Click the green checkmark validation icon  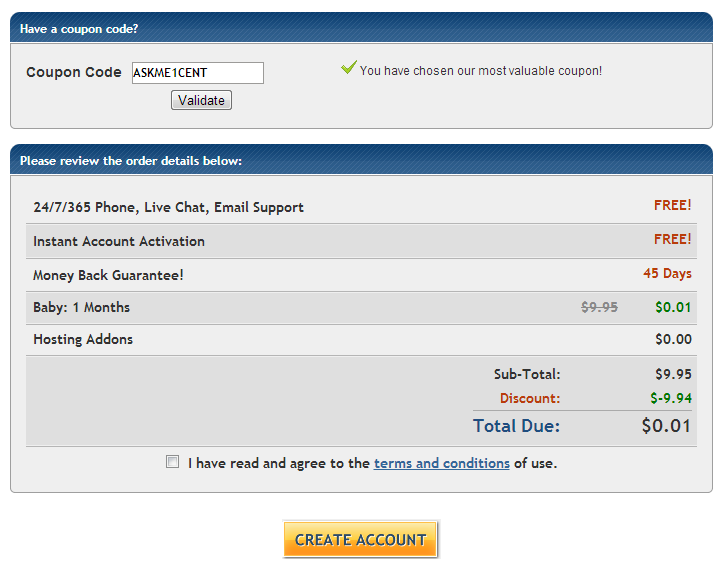click(348, 68)
